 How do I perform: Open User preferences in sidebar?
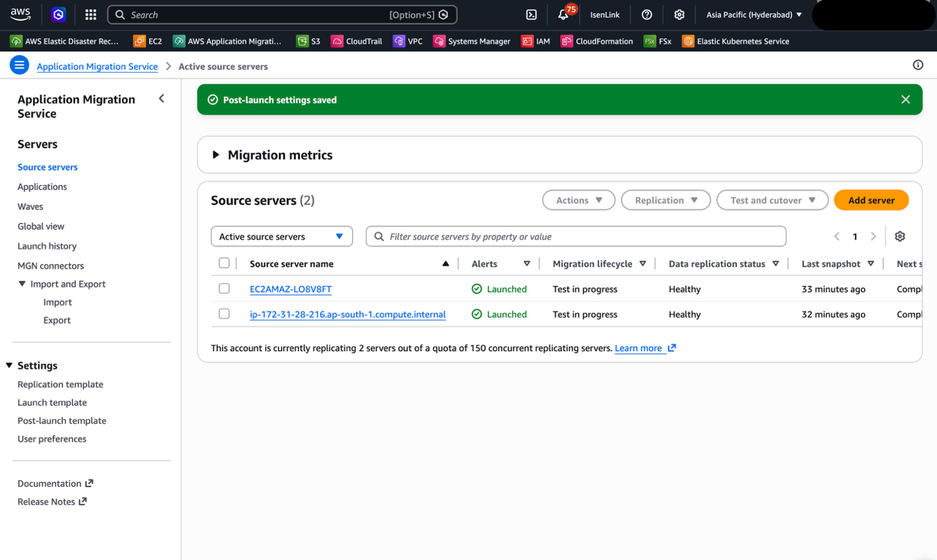coord(52,439)
